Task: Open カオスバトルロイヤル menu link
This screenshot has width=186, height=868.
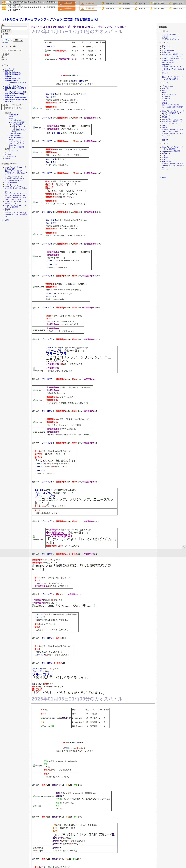Action: pos(13,86)
